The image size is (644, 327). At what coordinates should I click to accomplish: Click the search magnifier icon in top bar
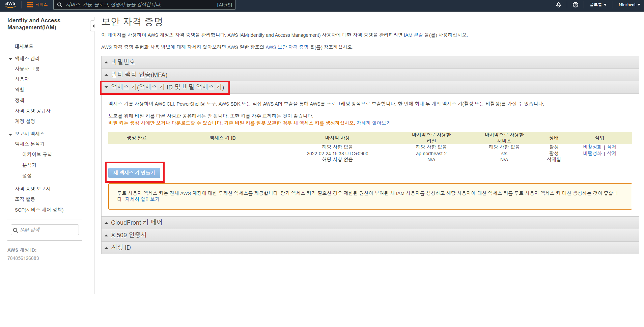(x=60, y=5)
